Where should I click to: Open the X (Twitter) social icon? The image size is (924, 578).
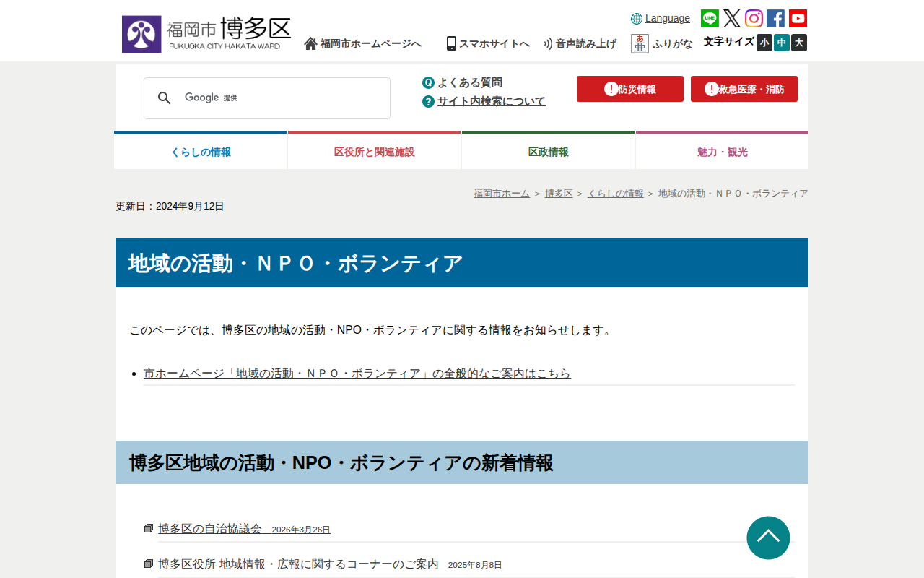[x=732, y=18]
